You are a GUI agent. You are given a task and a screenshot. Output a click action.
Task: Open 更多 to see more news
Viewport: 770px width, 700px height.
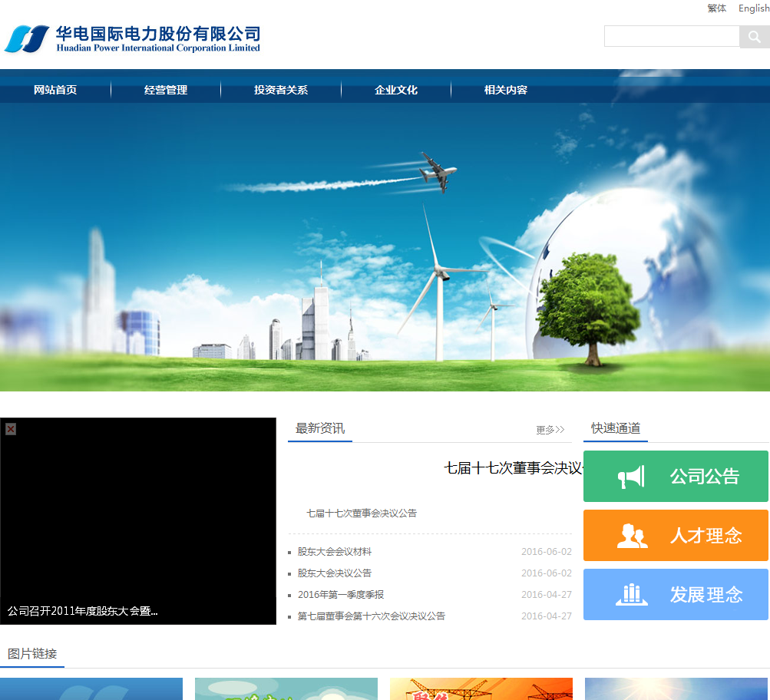[x=550, y=430]
